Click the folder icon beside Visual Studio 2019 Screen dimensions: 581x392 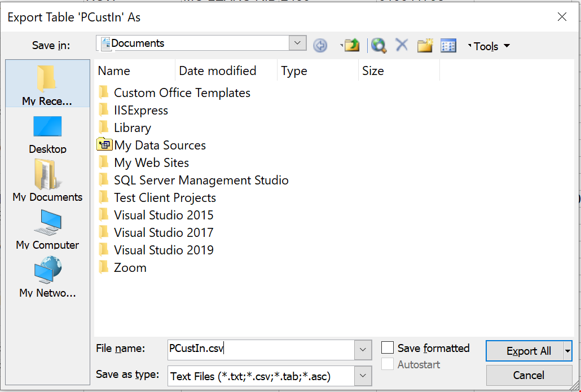pyautogui.click(x=103, y=249)
